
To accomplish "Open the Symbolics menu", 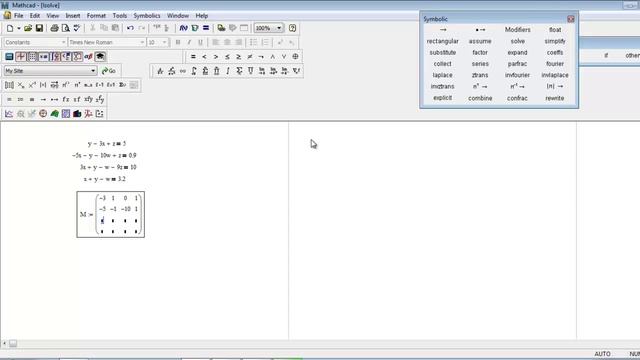I will pos(147,16).
